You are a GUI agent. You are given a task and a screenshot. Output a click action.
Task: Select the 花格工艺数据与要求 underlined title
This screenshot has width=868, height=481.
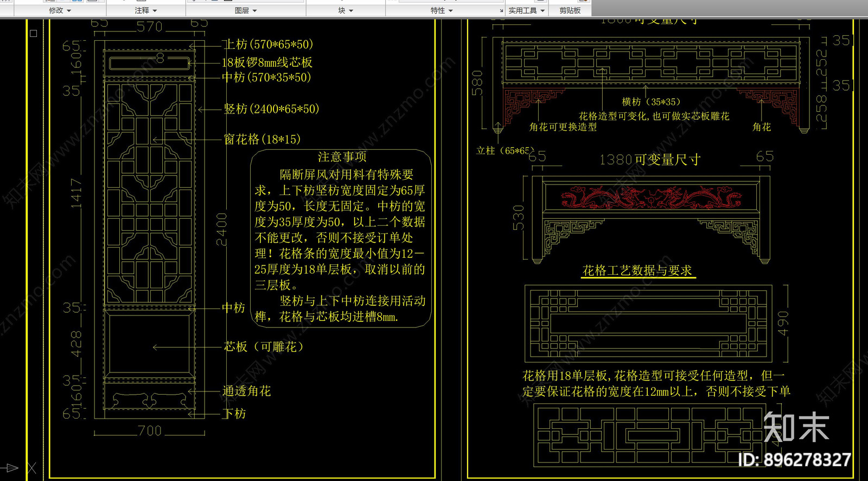(x=637, y=270)
